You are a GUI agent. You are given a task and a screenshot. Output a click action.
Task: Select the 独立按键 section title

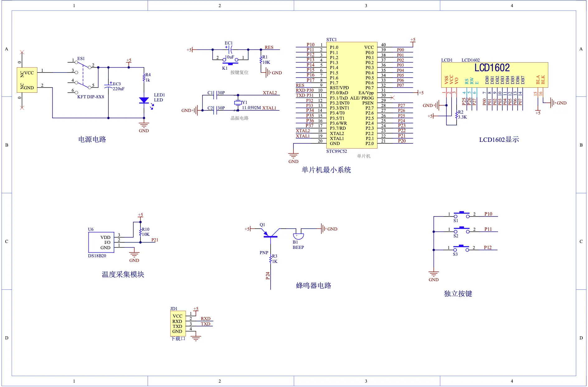(x=458, y=294)
